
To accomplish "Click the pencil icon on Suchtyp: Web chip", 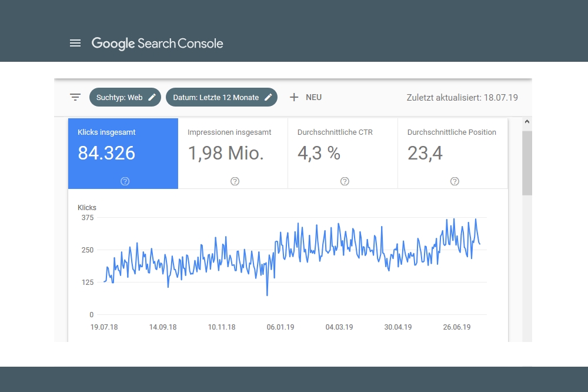I will pos(152,97).
